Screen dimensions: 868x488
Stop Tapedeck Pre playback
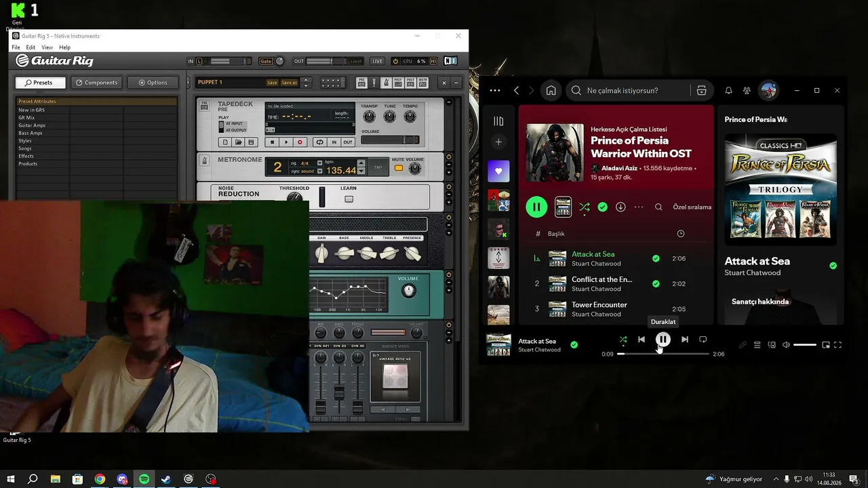click(x=273, y=142)
